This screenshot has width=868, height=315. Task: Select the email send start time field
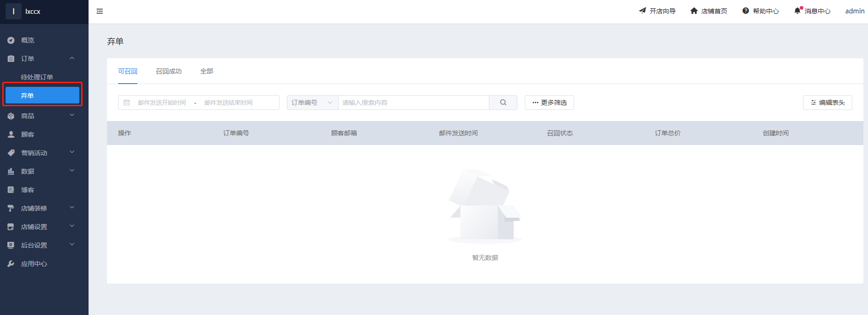[162, 103]
